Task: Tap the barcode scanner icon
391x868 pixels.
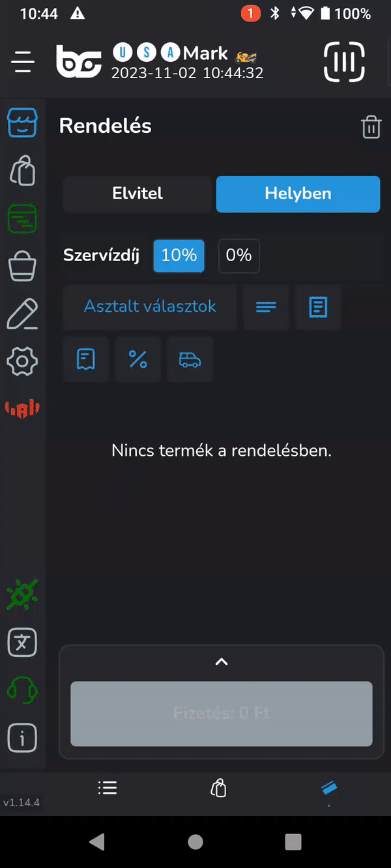Action: (x=344, y=62)
